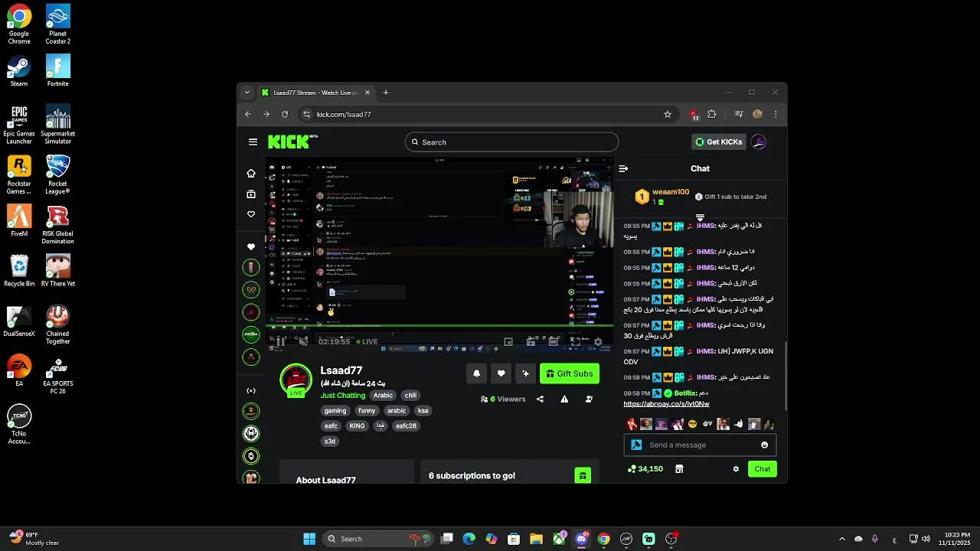Viewport: 980px width, 551px height.
Task: Go back in Chrome
Action: coord(248,114)
